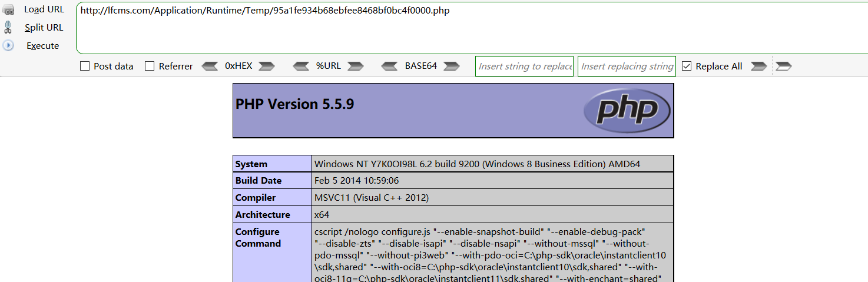Viewport: 868px width, 282px height.
Task: Click the BASE64 decode left arrow
Action: (x=389, y=66)
